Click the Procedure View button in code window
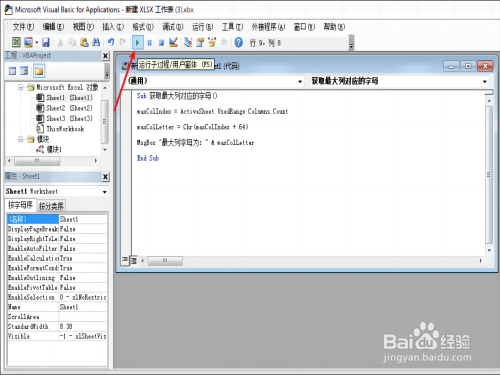The width and height of the screenshot is (500, 375). click(x=125, y=260)
